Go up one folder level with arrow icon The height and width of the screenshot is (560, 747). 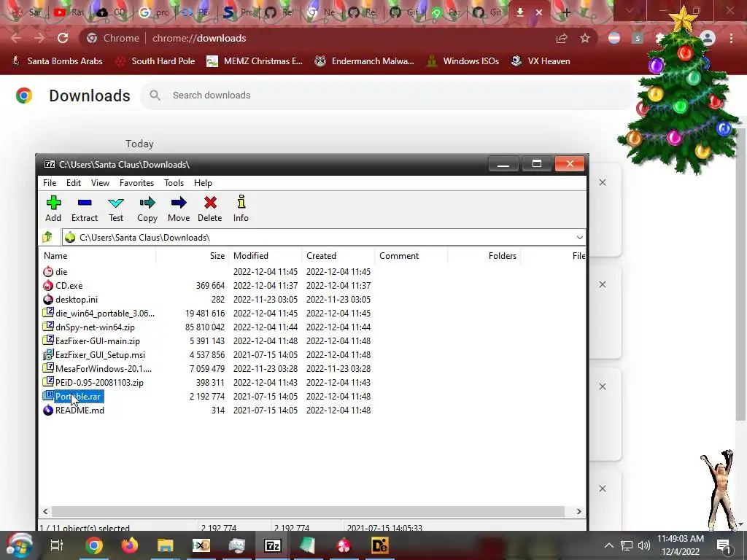(47, 237)
